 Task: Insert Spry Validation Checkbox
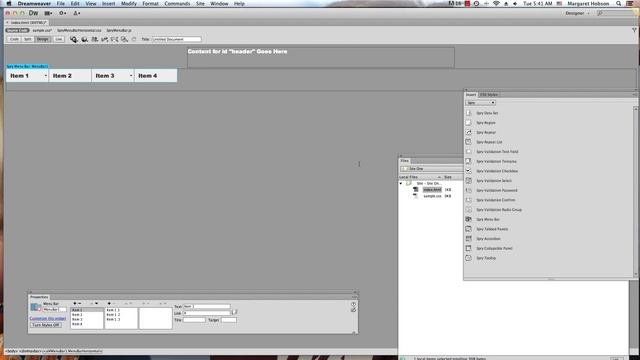pyautogui.click(x=497, y=171)
